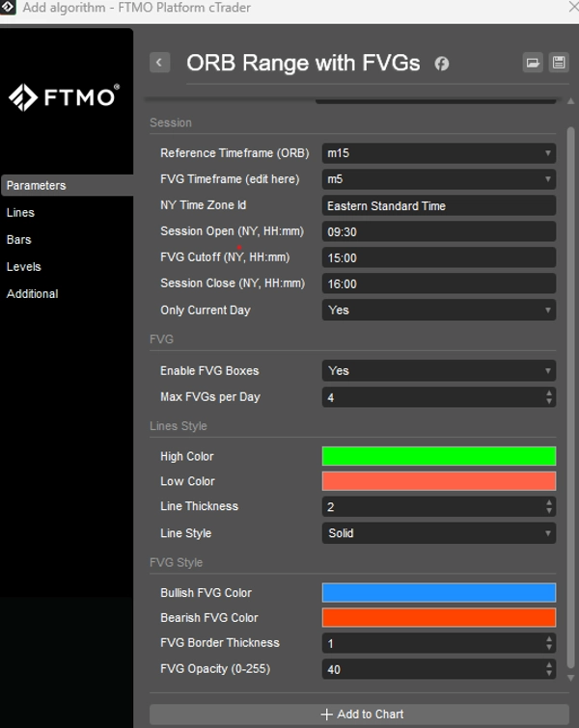Click the FTMO logo

64,97
